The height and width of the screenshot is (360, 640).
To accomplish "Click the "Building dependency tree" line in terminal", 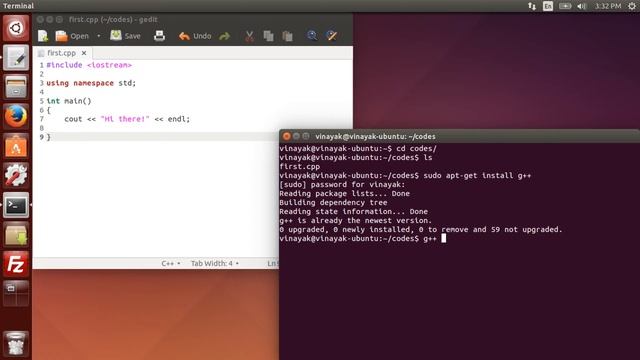I will [x=333, y=202].
